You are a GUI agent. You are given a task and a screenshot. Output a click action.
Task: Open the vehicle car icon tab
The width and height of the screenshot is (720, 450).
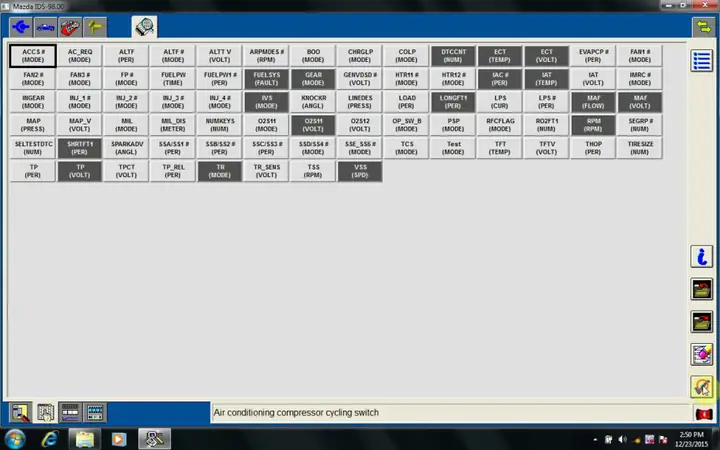44,27
